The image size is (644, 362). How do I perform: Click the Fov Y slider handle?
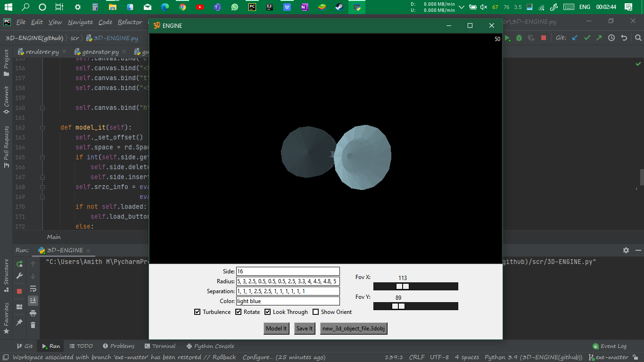click(398, 306)
